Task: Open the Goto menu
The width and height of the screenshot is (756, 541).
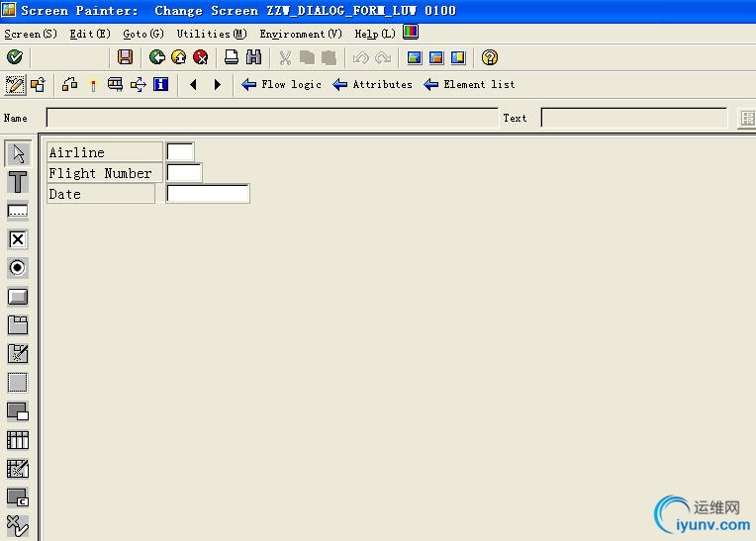Action: [143, 34]
